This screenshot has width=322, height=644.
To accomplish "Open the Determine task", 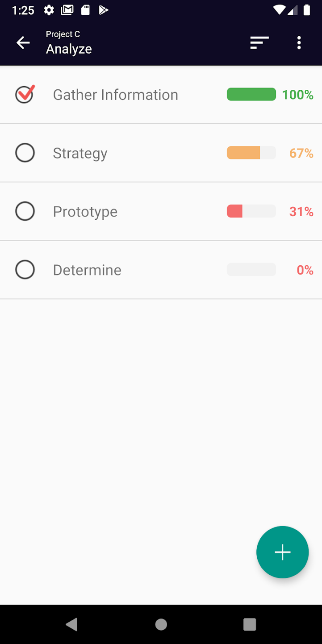I will [87, 270].
